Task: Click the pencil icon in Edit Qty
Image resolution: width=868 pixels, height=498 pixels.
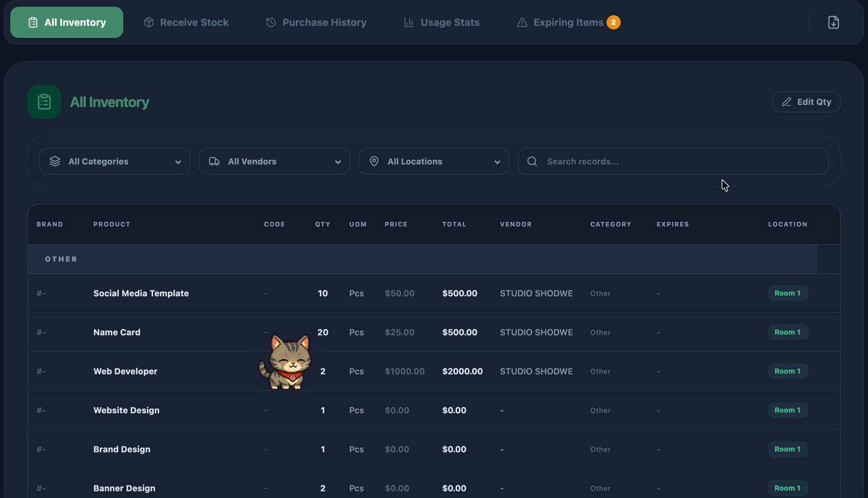Action: pos(787,102)
